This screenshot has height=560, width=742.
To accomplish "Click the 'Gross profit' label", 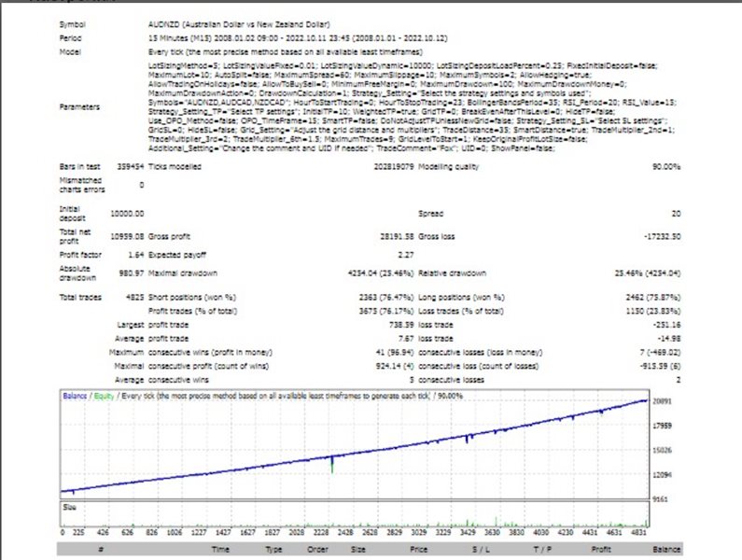I will tap(169, 236).
